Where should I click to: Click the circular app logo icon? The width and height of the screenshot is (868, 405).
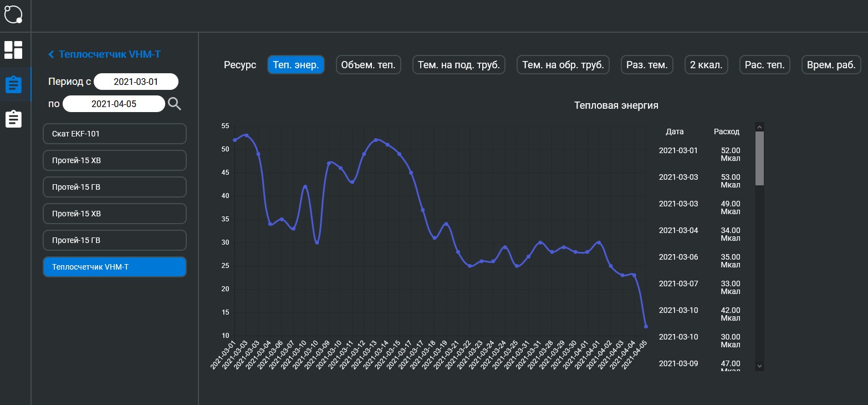click(13, 14)
